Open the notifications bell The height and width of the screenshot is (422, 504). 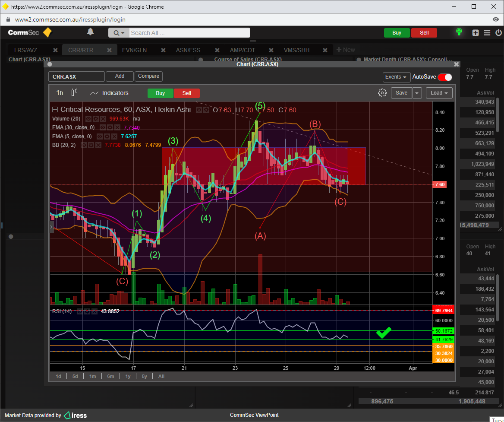90,32
